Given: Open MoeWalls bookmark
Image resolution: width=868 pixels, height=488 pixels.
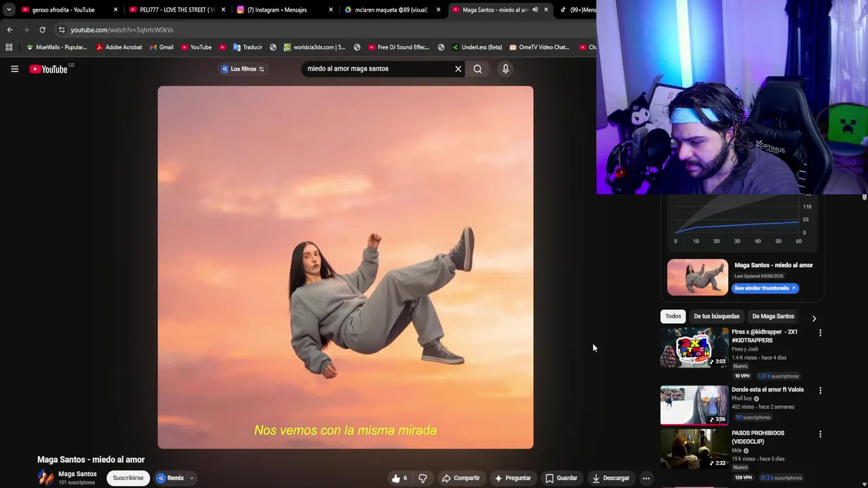Looking at the screenshot, I should [x=56, y=47].
